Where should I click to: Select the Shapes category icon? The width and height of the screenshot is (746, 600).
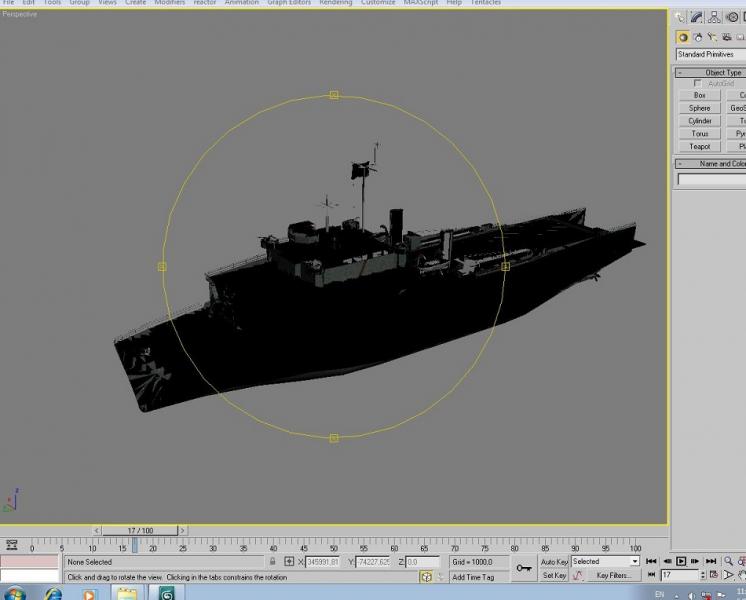pyautogui.click(x=698, y=37)
